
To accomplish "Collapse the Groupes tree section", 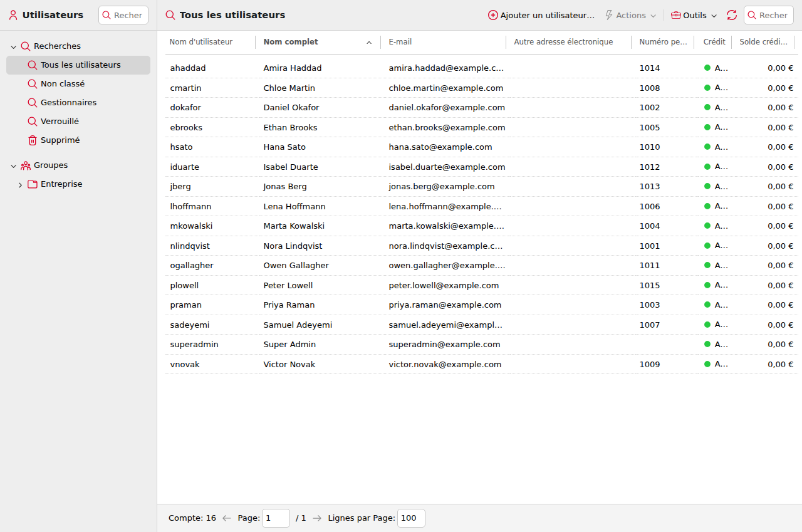I will tap(14, 166).
